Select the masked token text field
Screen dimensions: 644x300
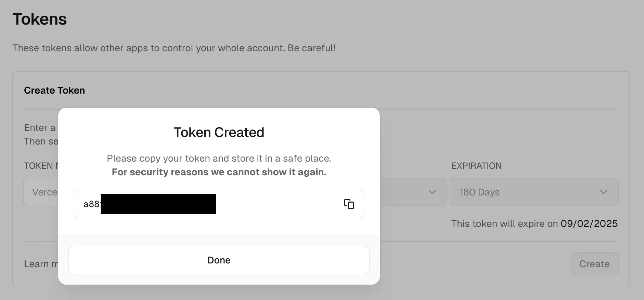tap(219, 204)
